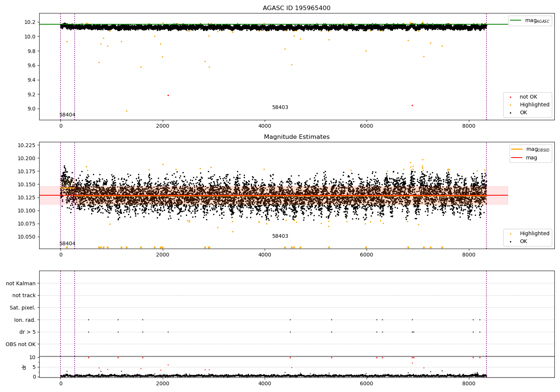Click the '58403' annotation in the top plot

280,108
